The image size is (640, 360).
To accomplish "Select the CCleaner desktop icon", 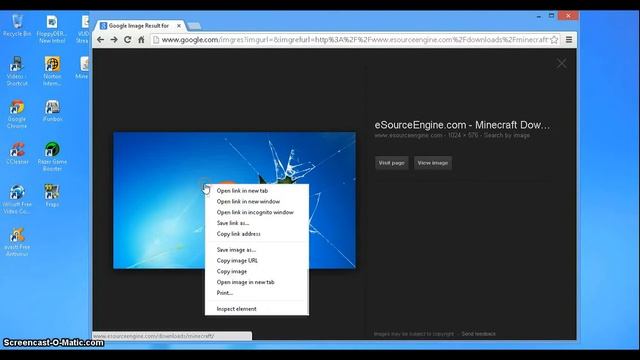I will coord(17,153).
